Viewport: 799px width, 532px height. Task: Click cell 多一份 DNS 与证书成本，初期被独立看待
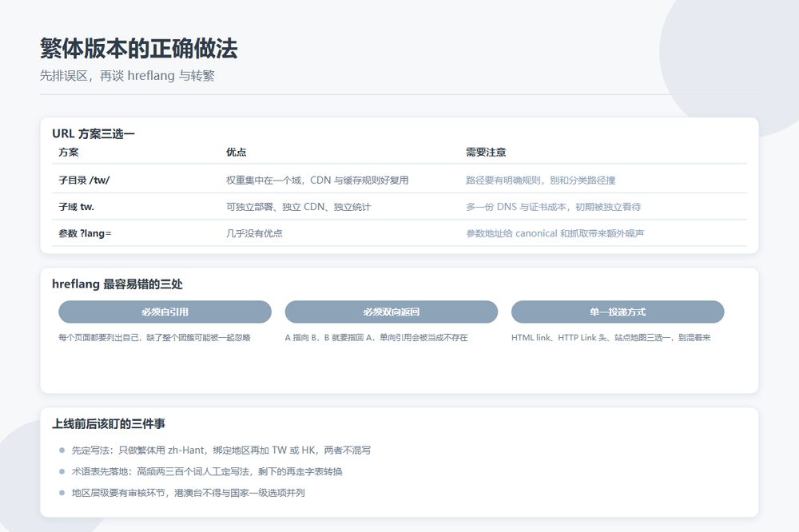(554, 206)
